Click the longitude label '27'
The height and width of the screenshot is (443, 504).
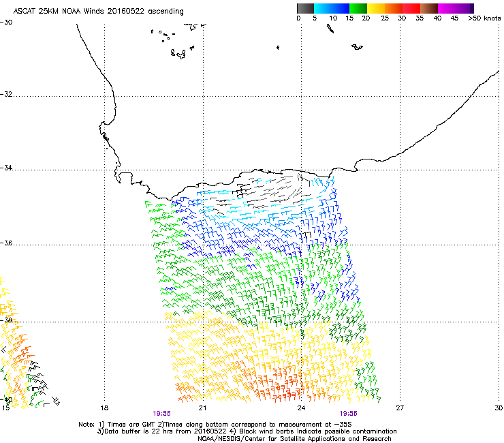[400, 408]
